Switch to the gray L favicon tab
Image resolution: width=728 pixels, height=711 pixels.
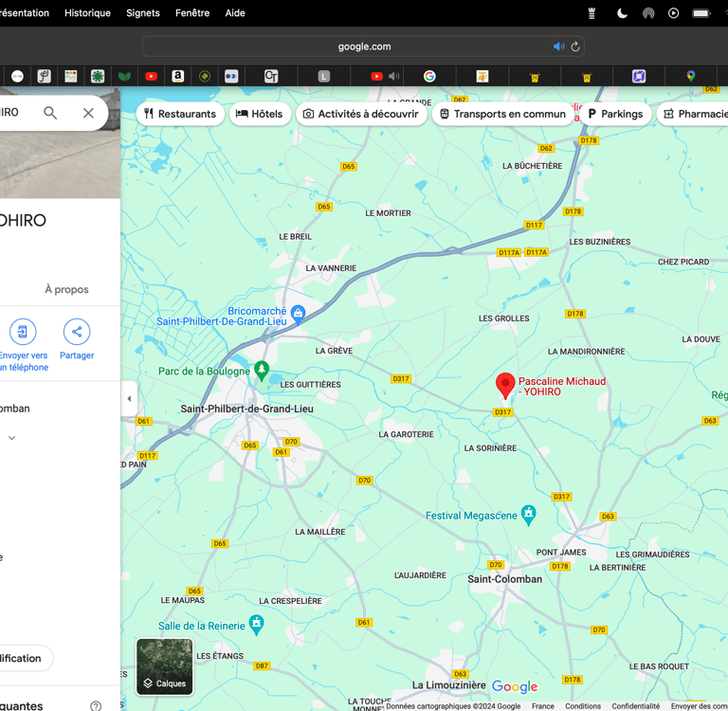click(323, 76)
